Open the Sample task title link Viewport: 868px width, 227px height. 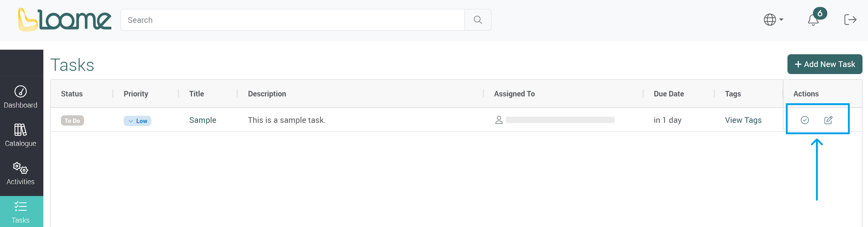coord(203,120)
